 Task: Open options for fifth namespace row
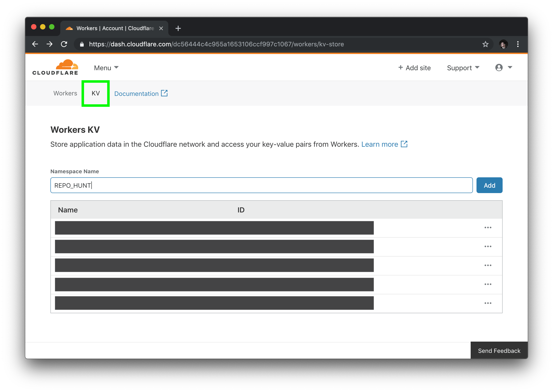[x=488, y=303]
